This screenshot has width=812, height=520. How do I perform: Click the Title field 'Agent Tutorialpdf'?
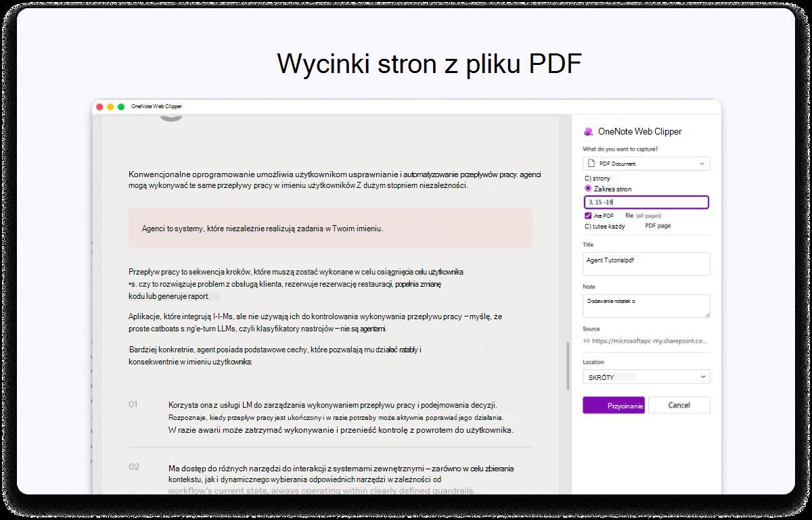pyautogui.click(x=646, y=264)
